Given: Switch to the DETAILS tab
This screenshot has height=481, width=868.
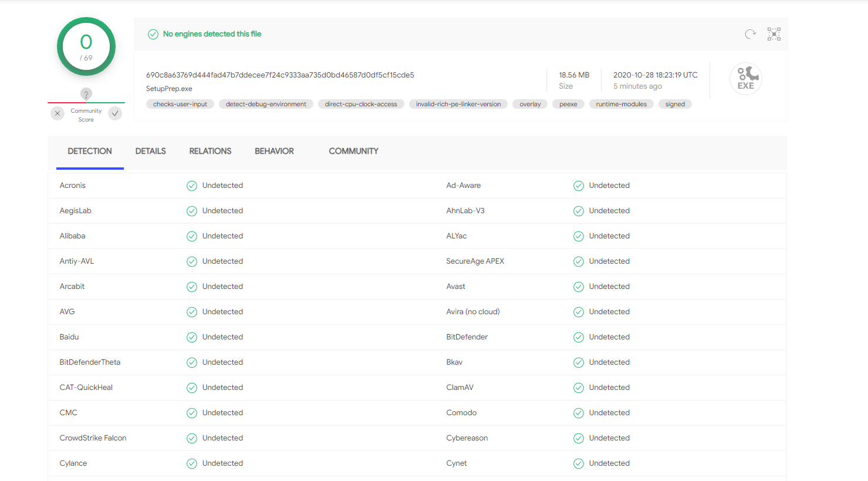Looking at the screenshot, I should click(151, 152).
